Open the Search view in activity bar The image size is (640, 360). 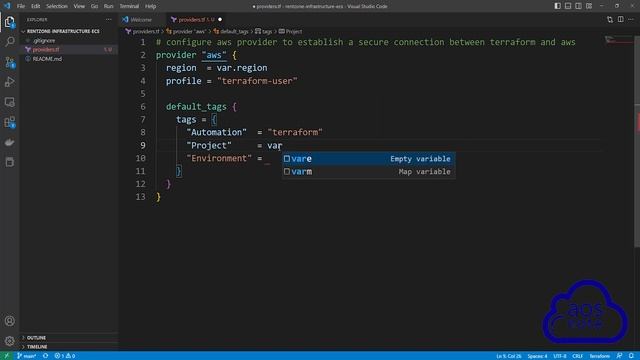tap(10, 42)
